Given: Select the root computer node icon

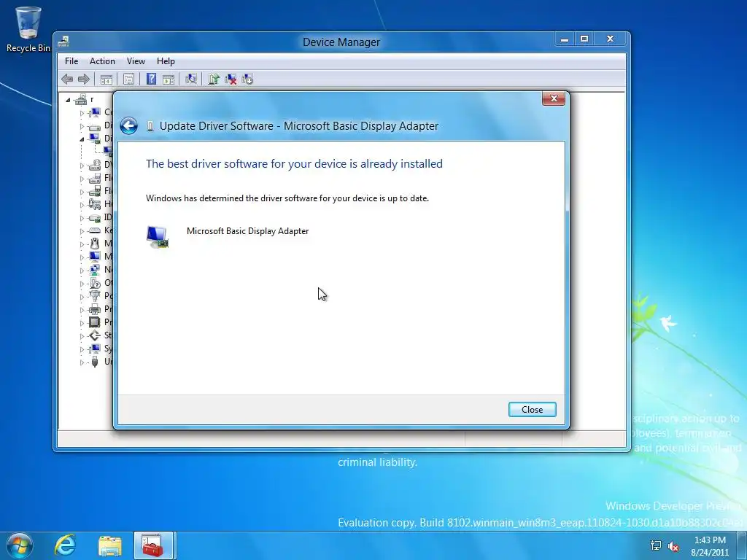Looking at the screenshot, I should (81, 99).
